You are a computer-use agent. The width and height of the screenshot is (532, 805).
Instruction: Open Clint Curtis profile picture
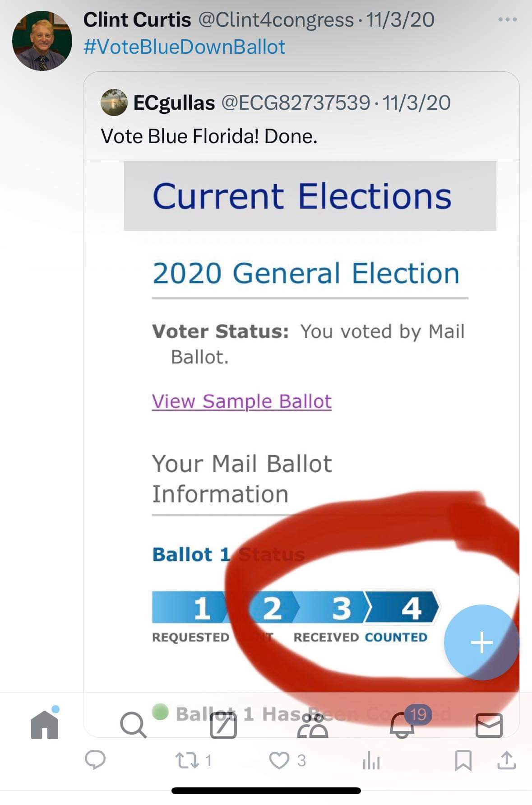pyautogui.click(x=42, y=41)
